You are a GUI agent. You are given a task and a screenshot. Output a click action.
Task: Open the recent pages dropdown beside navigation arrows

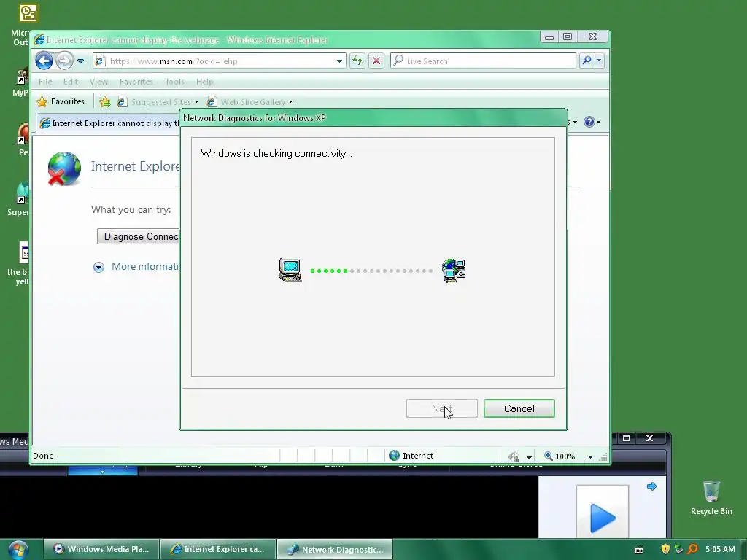tap(80, 61)
